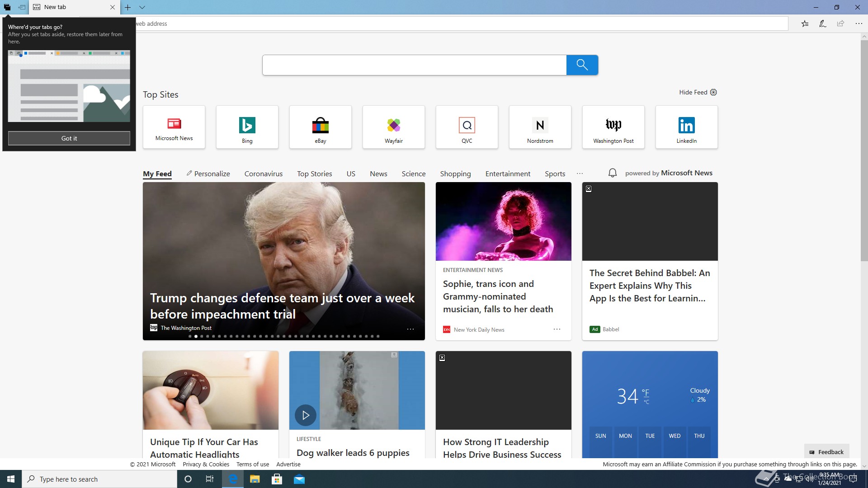Close the Babbel ad with X icon
The width and height of the screenshot is (868, 488).
[x=589, y=189]
